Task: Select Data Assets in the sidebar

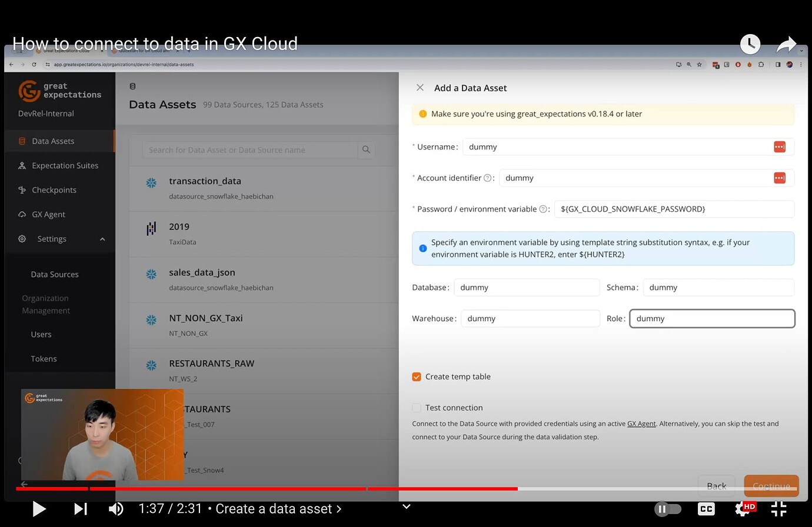Action: 54,141
